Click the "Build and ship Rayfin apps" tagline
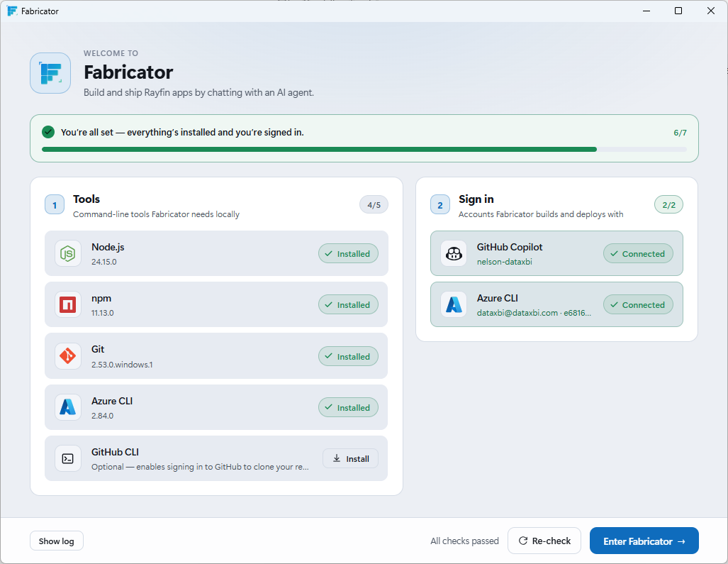 tap(198, 92)
